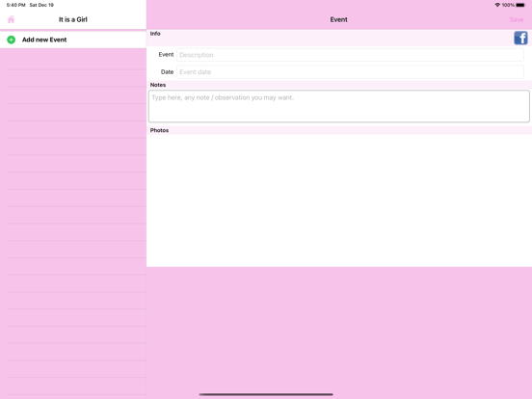Tap the home indicator bar
Viewport: 532px width, 399px height.
pyautogui.click(x=266, y=394)
